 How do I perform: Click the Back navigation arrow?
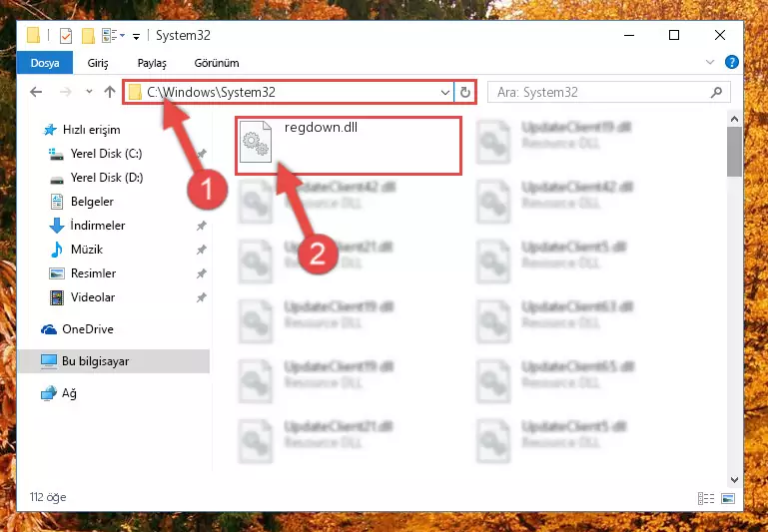(x=36, y=92)
